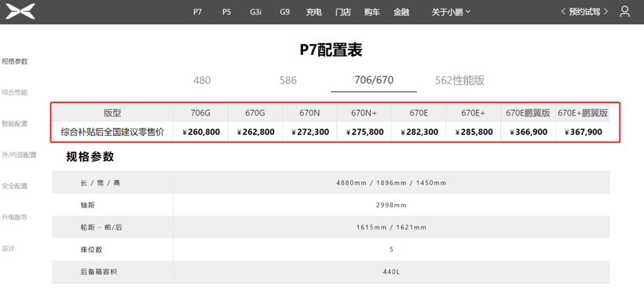Click the 版型 header cell
Image resolution: width=644 pixels, height=289 pixels.
coord(112,113)
